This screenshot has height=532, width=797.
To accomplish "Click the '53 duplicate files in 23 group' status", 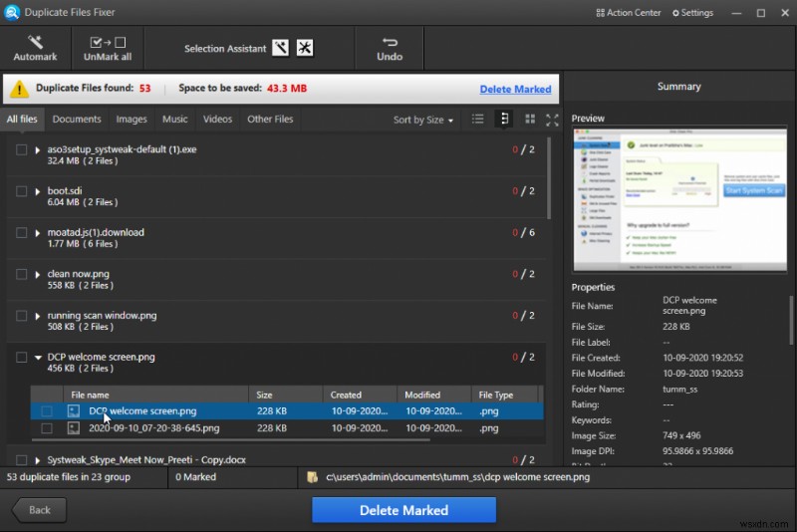I will pyautogui.click(x=68, y=477).
